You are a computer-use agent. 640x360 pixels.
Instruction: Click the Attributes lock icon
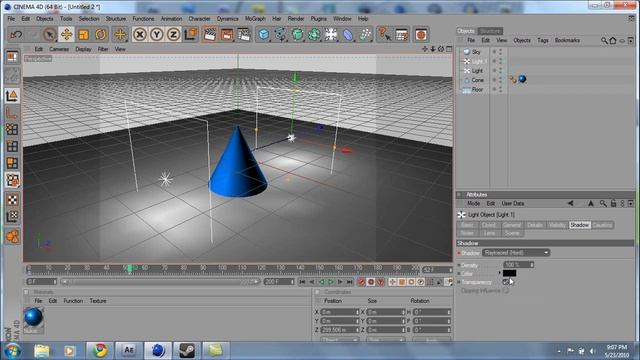(x=613, y=203)
